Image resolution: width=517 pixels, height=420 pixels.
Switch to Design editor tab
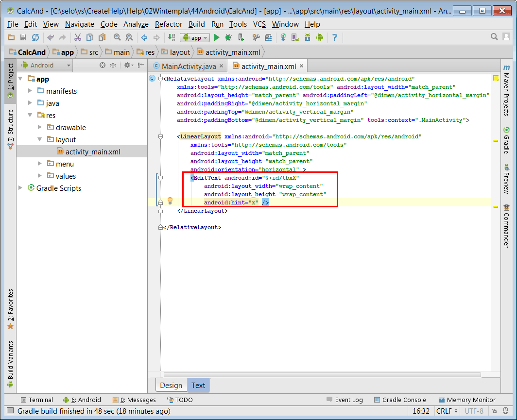point(171,386)
